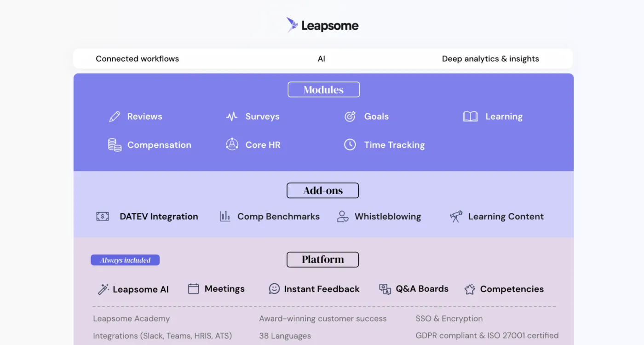Click the Instant Feedback smiley icon
The image size is (644, 345).
[x=274, y=288]
